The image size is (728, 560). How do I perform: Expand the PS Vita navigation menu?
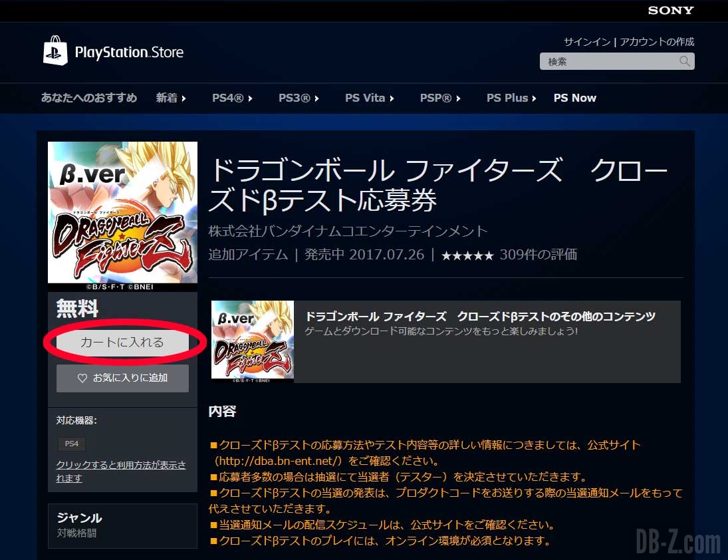click(x=370, y=98)
